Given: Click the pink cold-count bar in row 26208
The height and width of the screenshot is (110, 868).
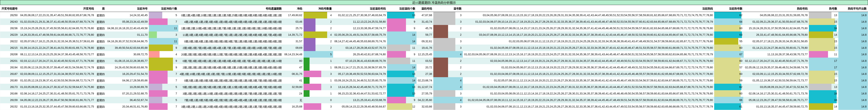Looking at the screenshot, I should point(154,54).
